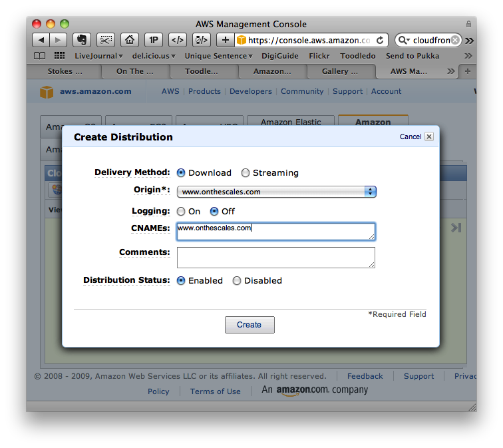Viewport: 503px width, 448px height.
Task: Open the Feedback footer link
Action: pyautogui.click(x=365, y=376)
